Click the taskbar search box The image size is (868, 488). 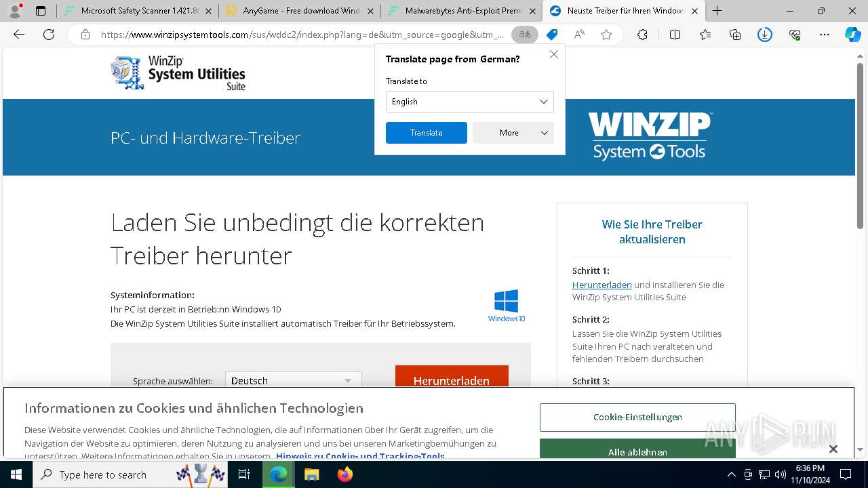point(131,474)
